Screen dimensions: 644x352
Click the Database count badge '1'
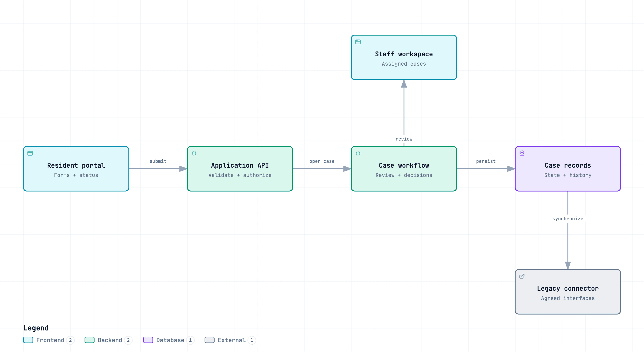pyautogui.click(x=190, y=340)
